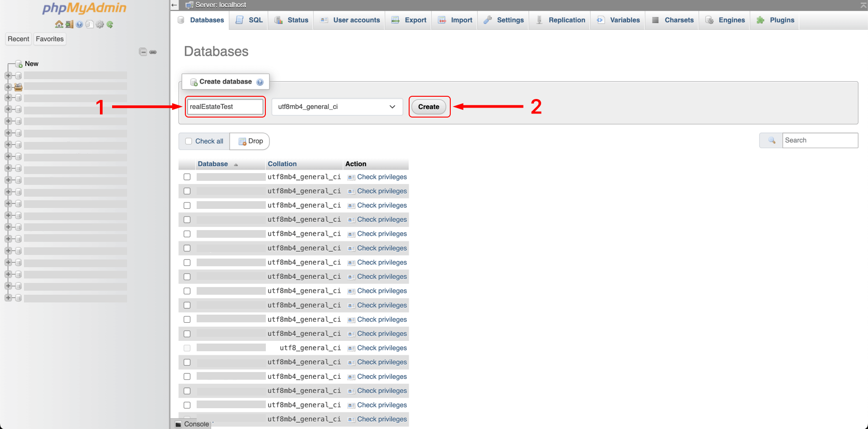Click the help icon beside Create database
Image resolution: width=868 pixels, height=429 pixels.
coord(260,82)
